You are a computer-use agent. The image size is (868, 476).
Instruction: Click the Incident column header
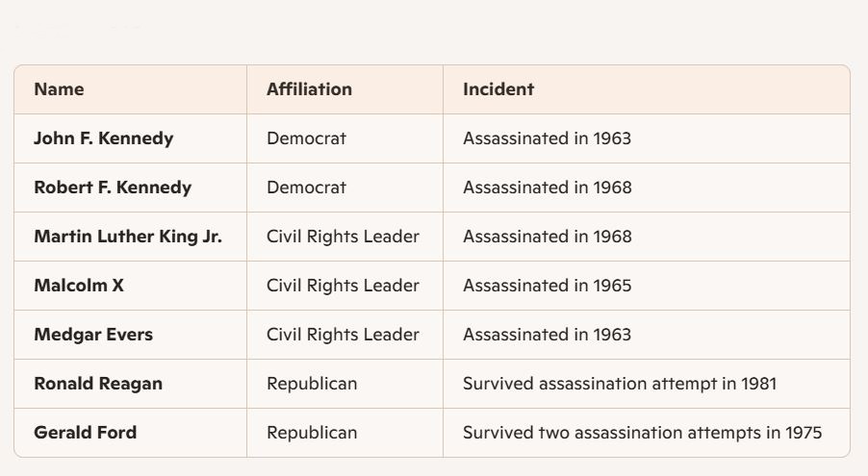(498, 89)
